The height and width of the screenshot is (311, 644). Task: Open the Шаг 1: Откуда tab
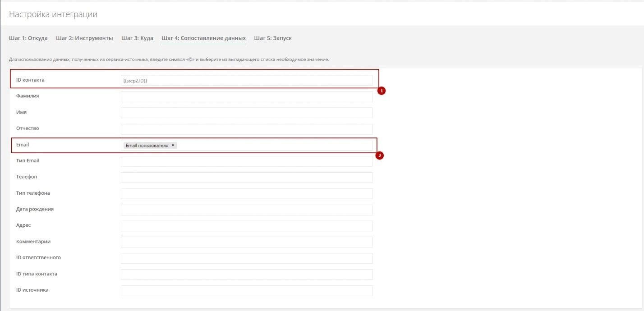click(28, 38)
